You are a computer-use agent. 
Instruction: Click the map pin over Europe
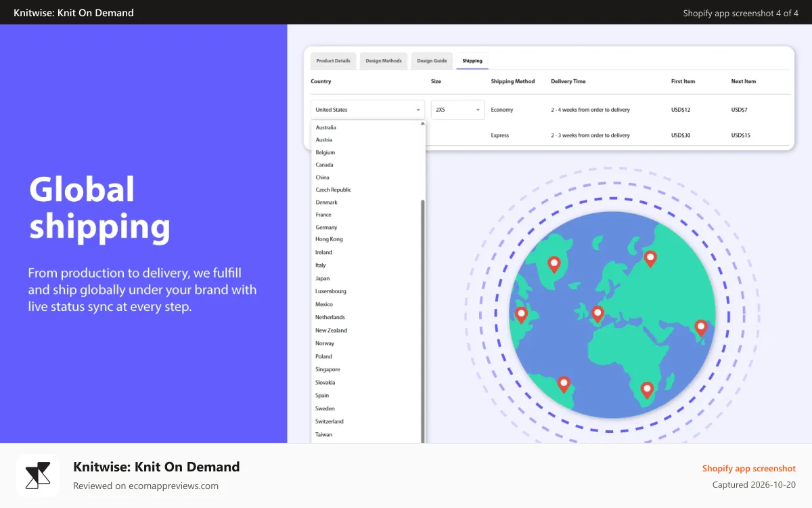pyautogui.click(x=597, y=314)
